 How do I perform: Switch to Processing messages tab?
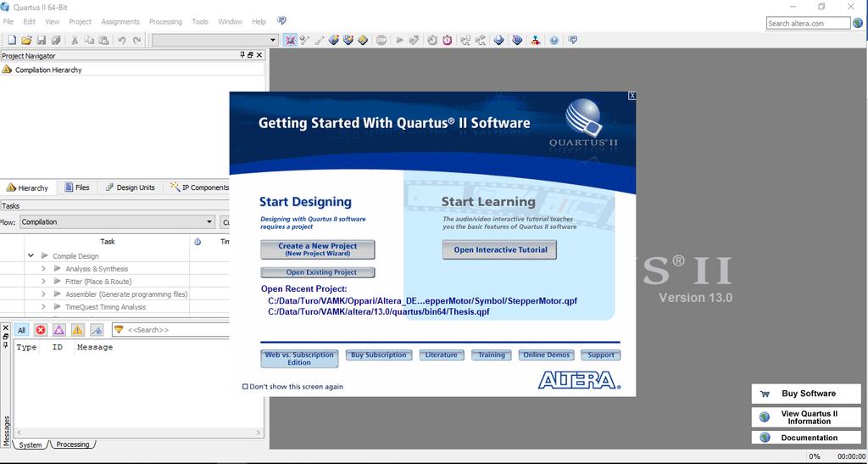(73, 444)
